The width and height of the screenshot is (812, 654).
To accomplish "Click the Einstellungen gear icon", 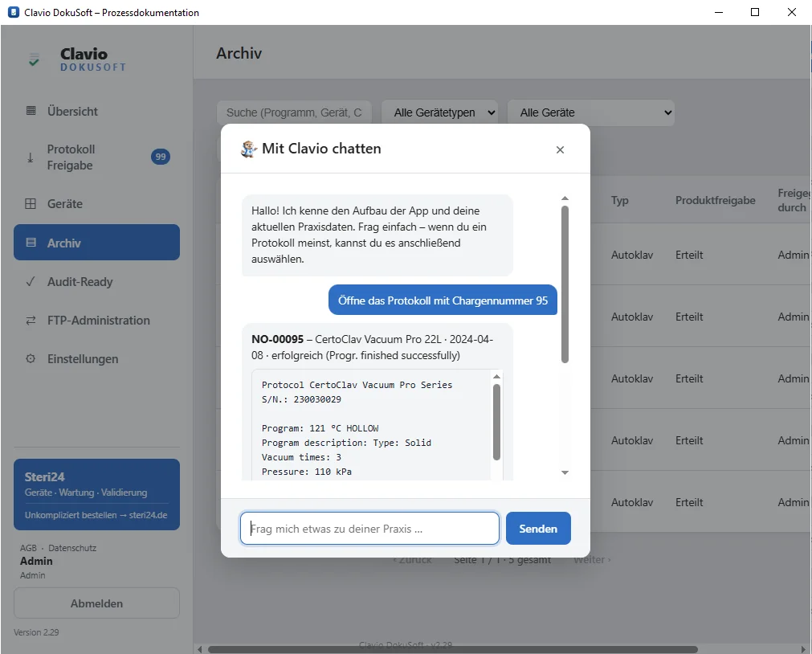I will 31,358.
